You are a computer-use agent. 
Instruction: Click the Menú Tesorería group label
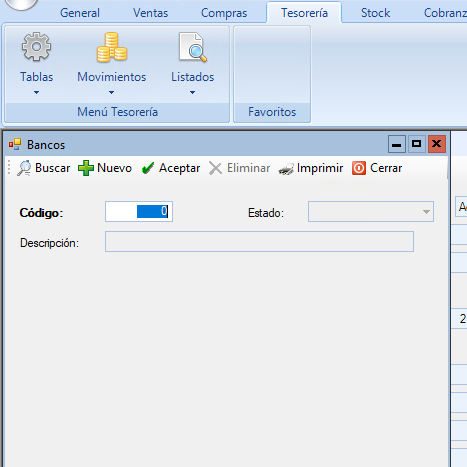117,112
